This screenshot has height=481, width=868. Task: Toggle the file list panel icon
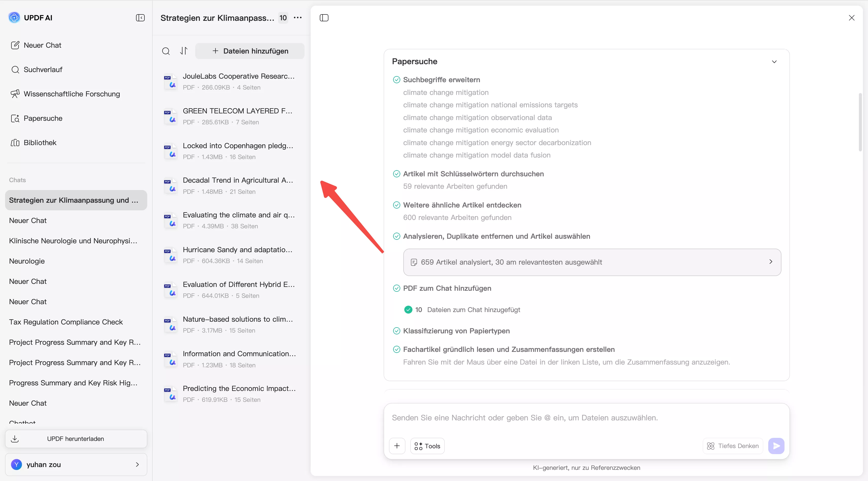(x=324, y=18)
